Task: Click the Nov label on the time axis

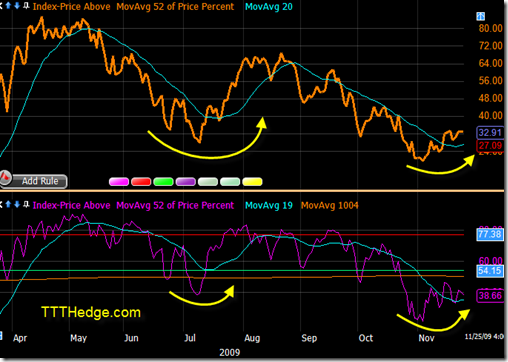Action: click(426, 338)
